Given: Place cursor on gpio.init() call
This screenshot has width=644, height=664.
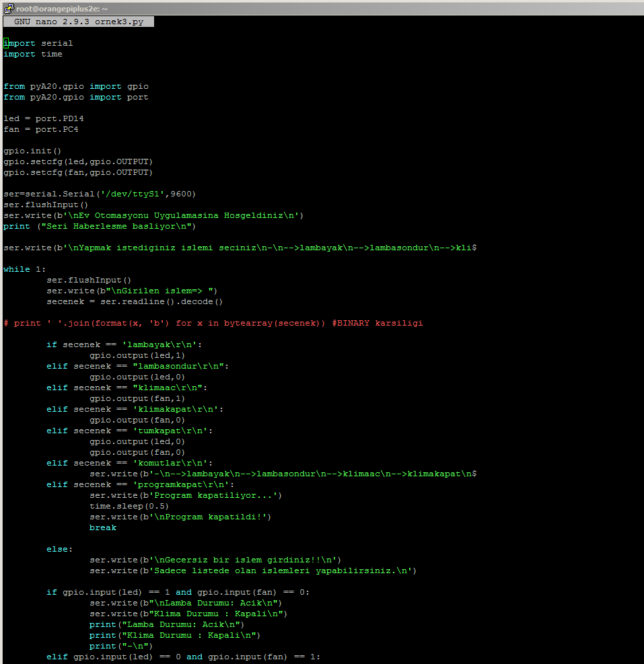Looking at the screenshot, I should click(x=32, y=150).
